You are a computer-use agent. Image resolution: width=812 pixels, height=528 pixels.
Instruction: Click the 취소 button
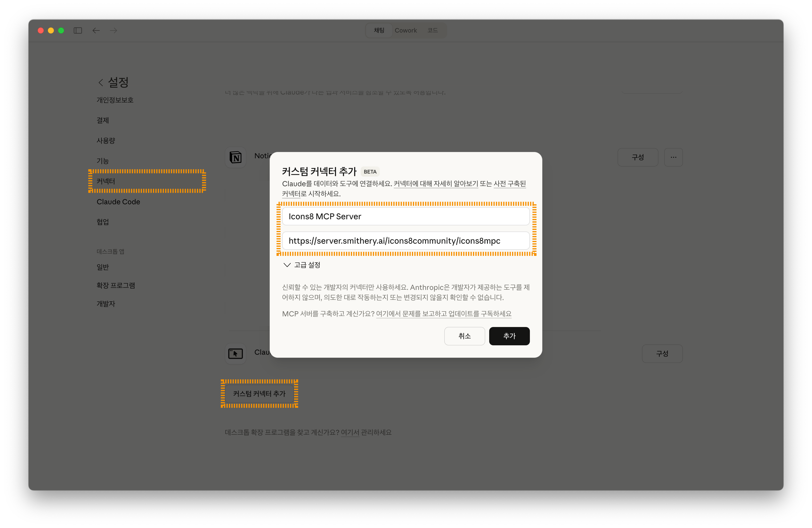click(464, 336)
